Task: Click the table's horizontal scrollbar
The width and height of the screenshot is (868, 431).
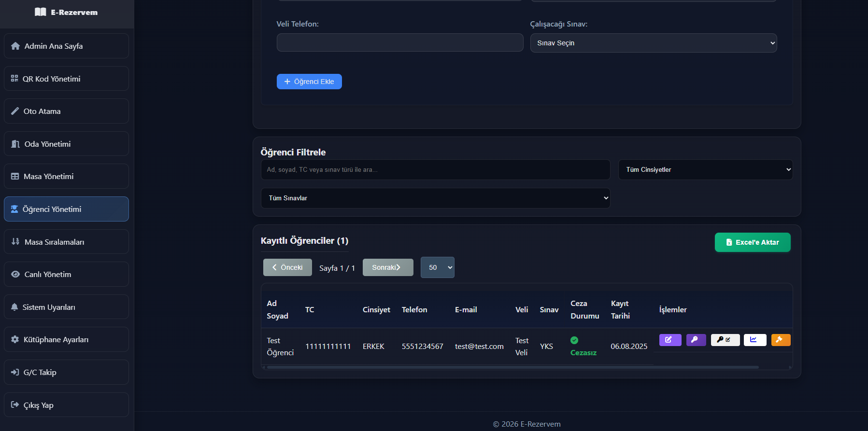Action: coord(512,367)
